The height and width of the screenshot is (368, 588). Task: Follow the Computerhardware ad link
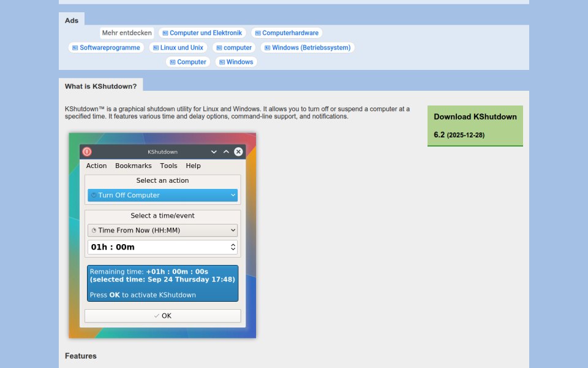point(287,33)
